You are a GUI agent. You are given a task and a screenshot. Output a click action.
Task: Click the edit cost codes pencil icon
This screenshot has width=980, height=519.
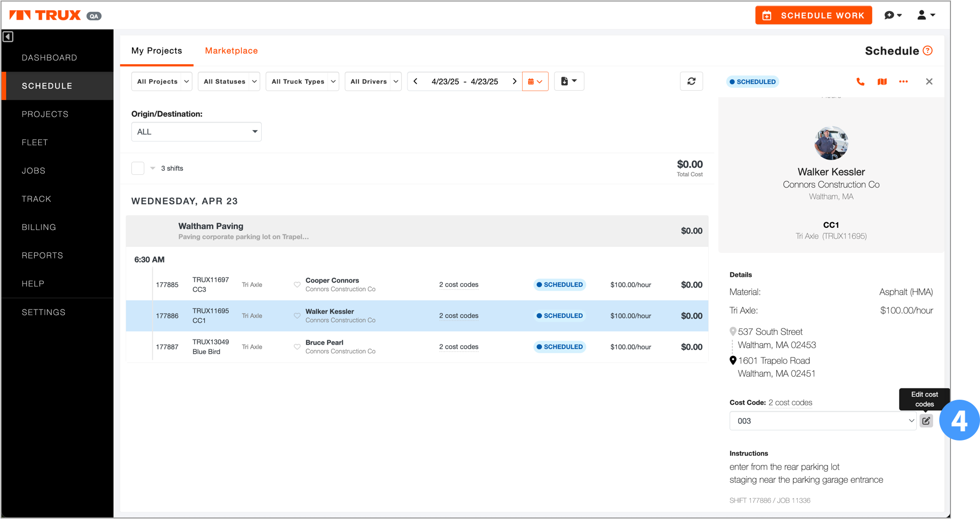click(x=926, y=421)
